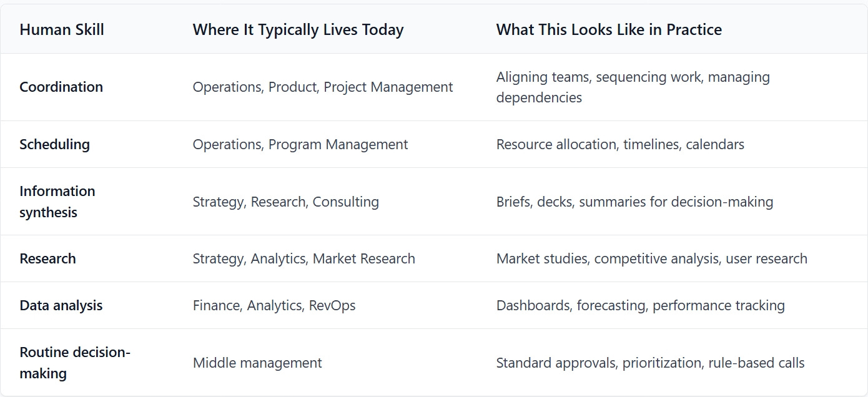The image size is (868, 397).
Task: Click "Standard approvals, prioritization, rule-based calls" text
Action: (x=650, y=363)
